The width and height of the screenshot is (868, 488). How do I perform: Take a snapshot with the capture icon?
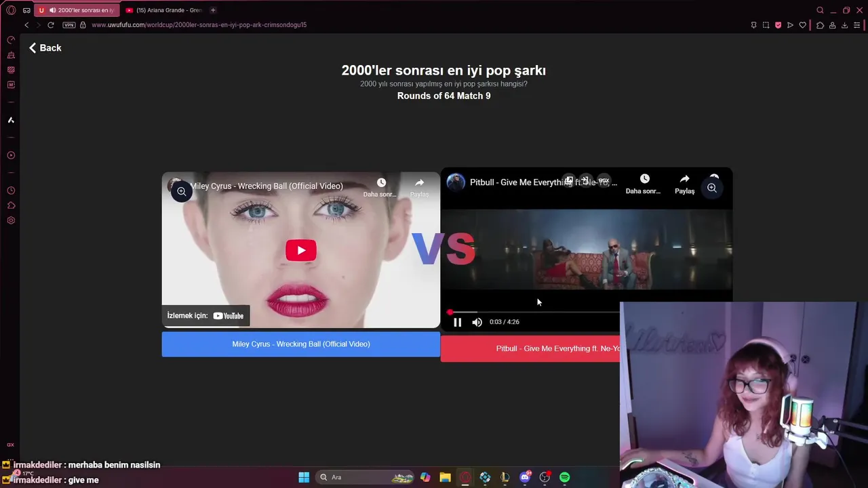[766, 25]
